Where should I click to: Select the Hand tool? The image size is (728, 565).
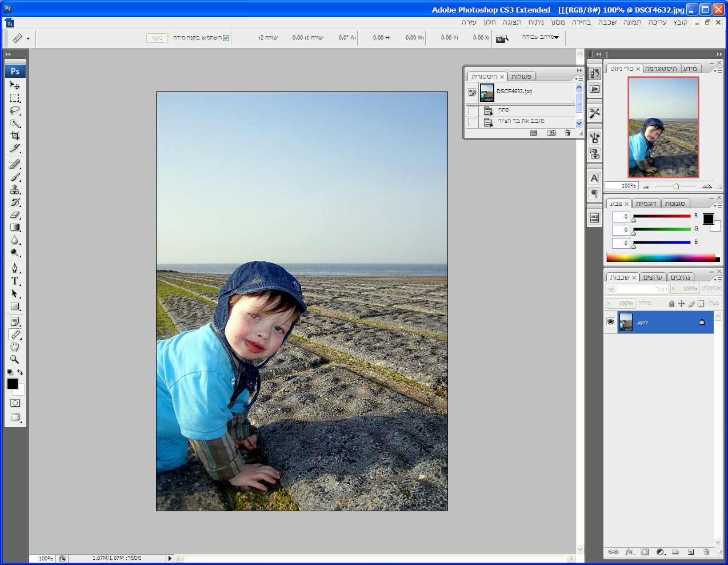(15, 347)
